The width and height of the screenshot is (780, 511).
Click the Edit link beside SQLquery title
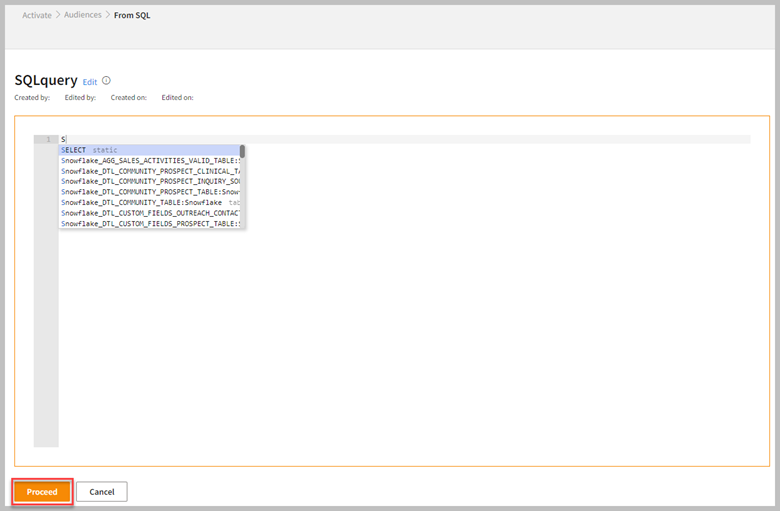[90, 82]
